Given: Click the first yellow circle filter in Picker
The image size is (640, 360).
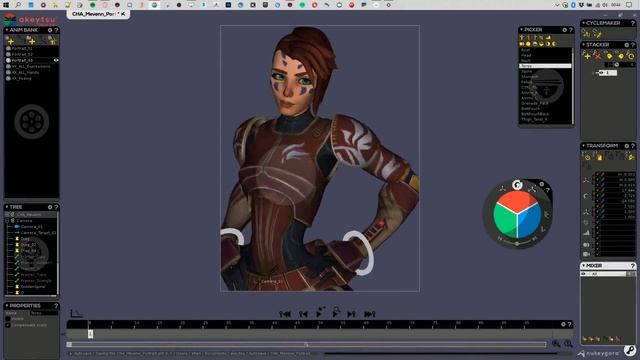Looking at the screenshot, I should pyautogui.click(x=522, y=44).
